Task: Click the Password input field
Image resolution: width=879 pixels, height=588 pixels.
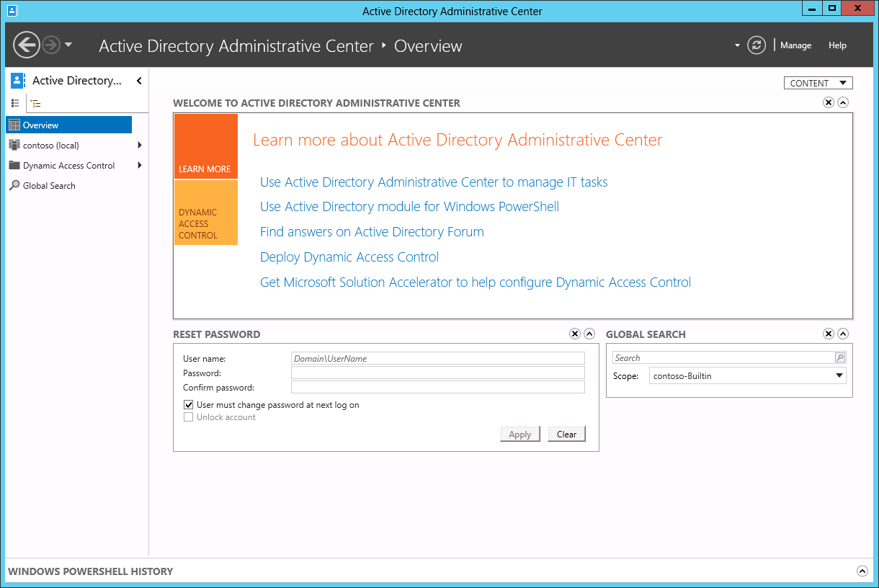Action: coord(438,373)
